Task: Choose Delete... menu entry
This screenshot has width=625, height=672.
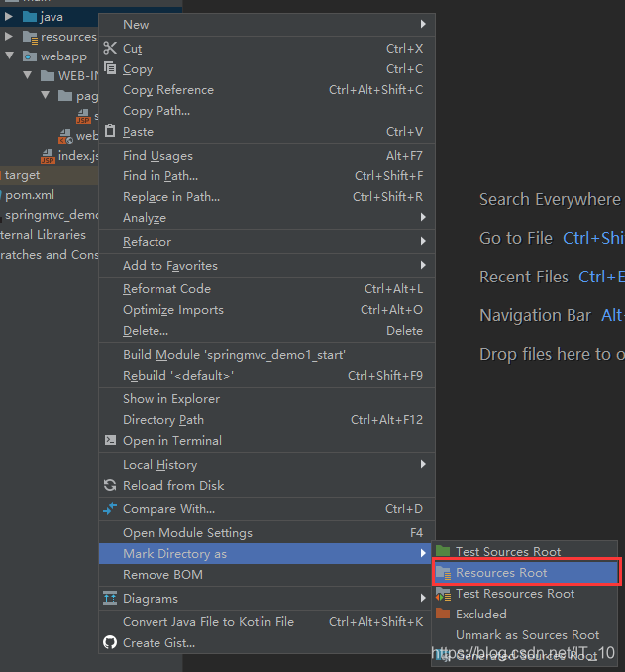Action: [266, 330]
